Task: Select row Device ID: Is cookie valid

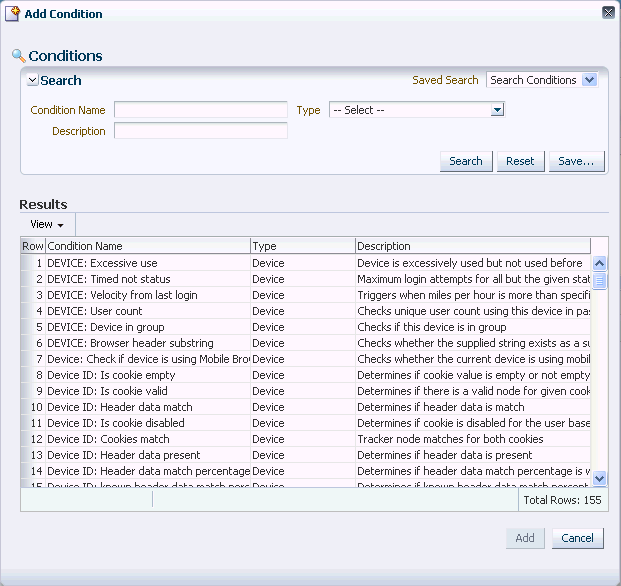Action: point(305,391)
